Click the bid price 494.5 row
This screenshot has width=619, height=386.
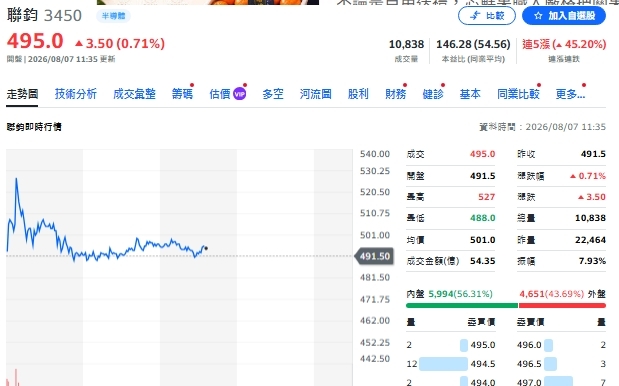450,364
